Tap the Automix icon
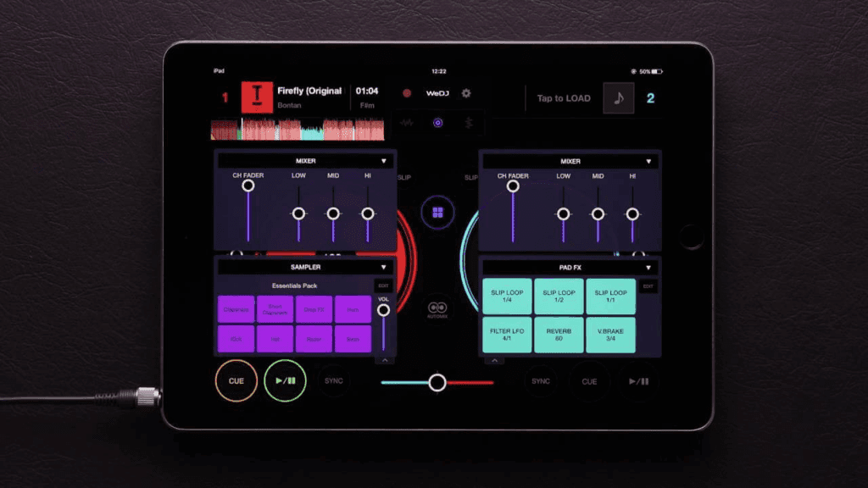The image size is (868, 488). 437,308
